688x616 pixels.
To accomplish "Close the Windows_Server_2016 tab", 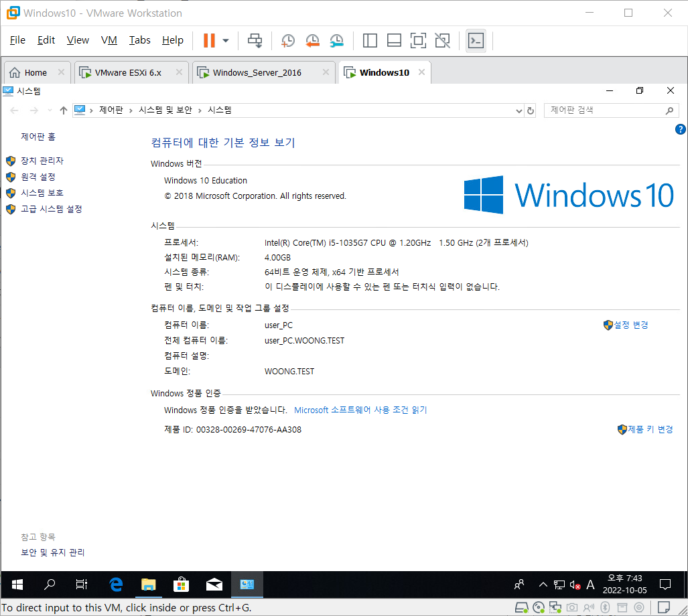I will click(x=326, y=72).
